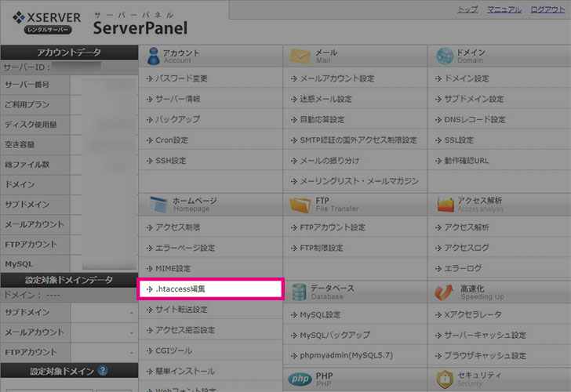Click ディスク使用量 row label
Screen dimensions: 571x392
31,125
